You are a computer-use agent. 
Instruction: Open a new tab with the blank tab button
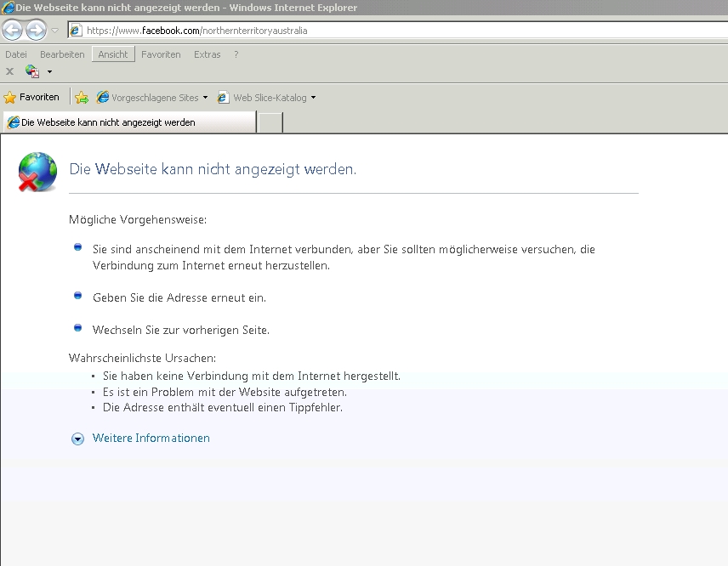(x=270, y=123)
